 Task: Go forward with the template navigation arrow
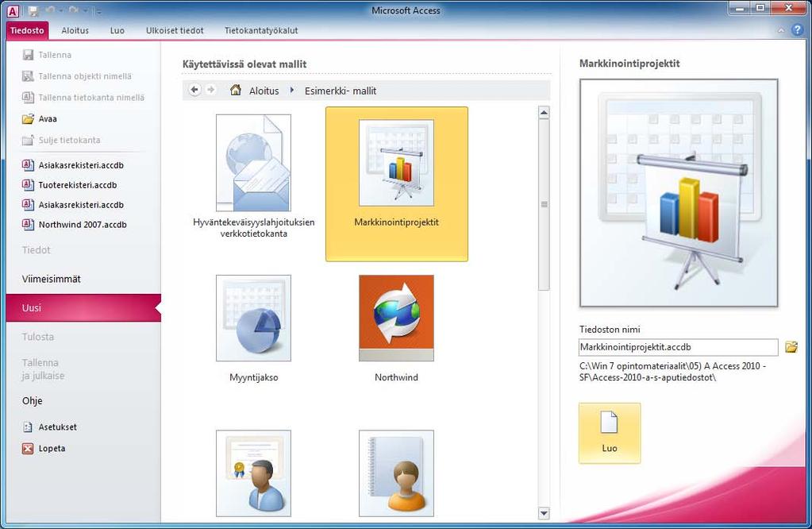211,91
